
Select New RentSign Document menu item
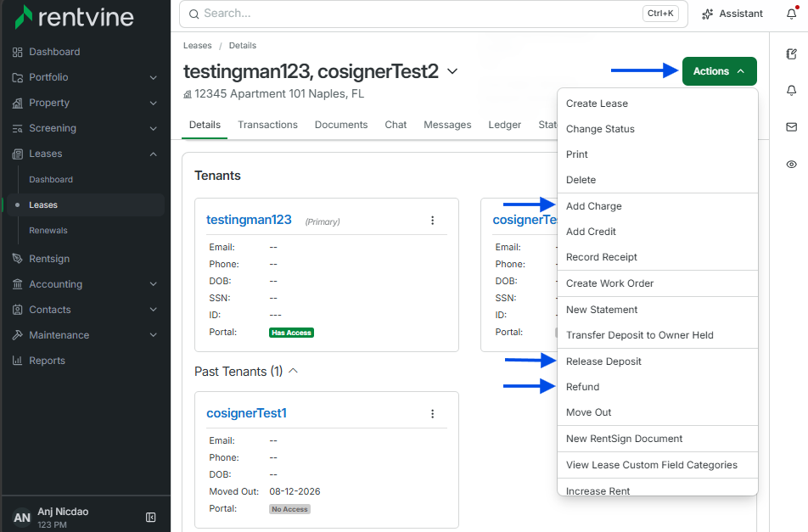(x=658, y=439)
